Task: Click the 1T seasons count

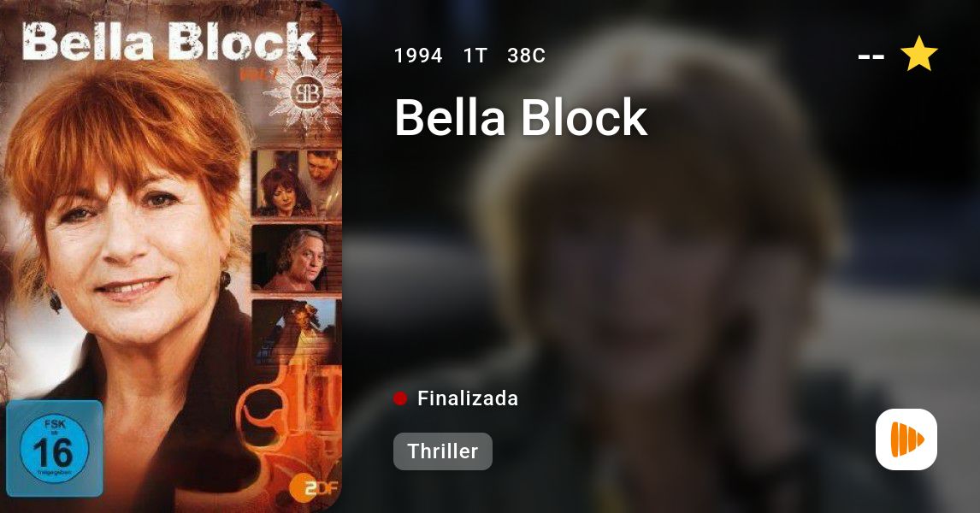Action: [475, 56]
